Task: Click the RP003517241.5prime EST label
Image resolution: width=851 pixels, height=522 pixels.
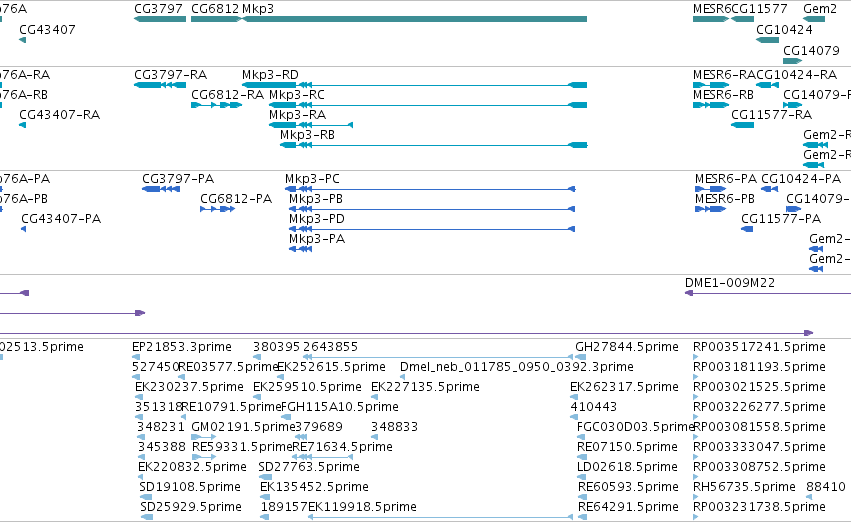Action: click(x=759, y=347)
